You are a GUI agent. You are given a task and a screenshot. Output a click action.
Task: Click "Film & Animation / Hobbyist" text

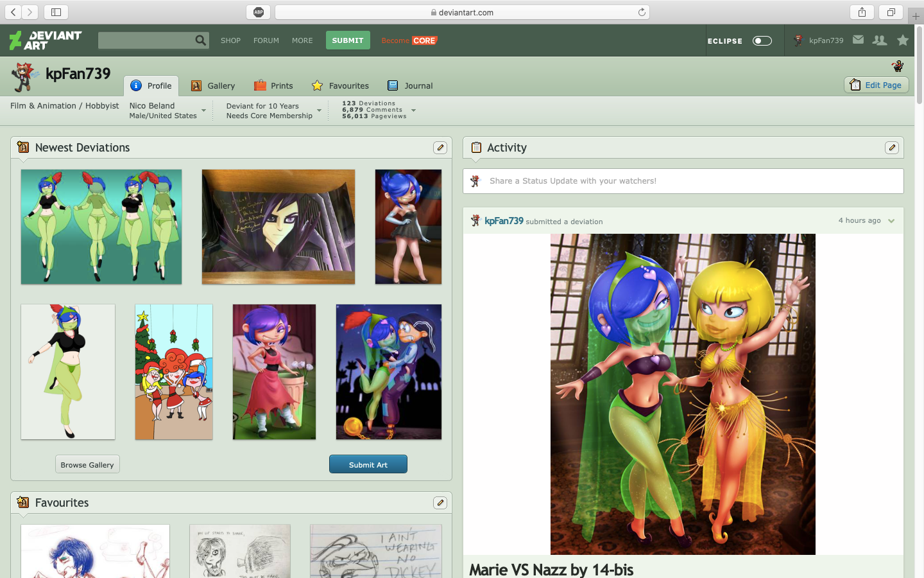point(65,106)
